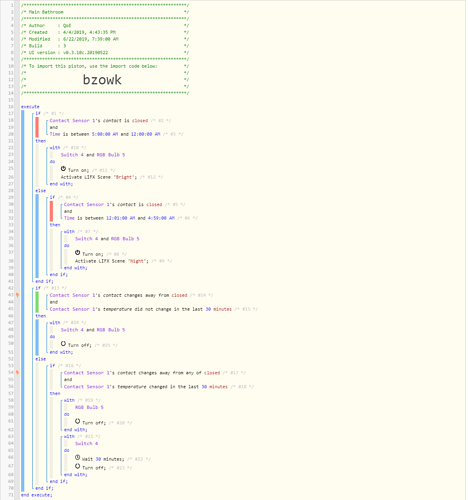
Task: Select the with block for the 'Bright' scene
Action: point(55,148)
